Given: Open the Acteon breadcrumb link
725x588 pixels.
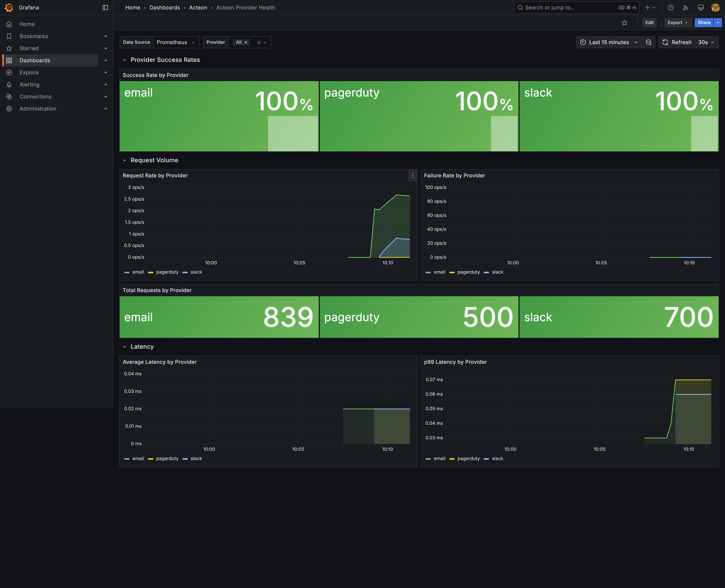Looking at the screenshot, I should (198, 7).
